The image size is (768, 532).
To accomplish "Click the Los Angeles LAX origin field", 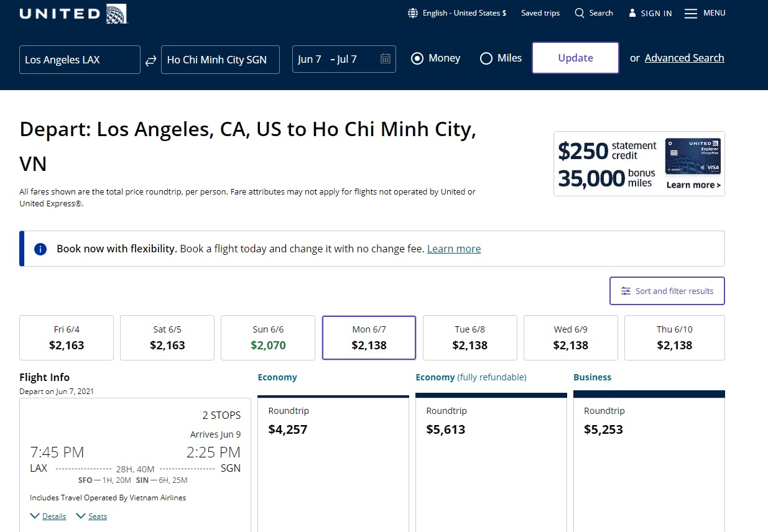I will (x=80, y=60).
